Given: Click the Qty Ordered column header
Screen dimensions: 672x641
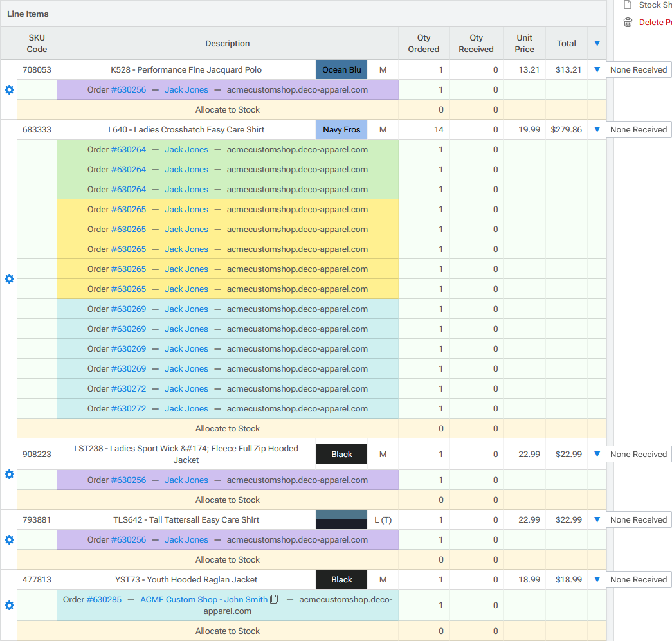Looking at the screenshot, I should coord(423,43).
